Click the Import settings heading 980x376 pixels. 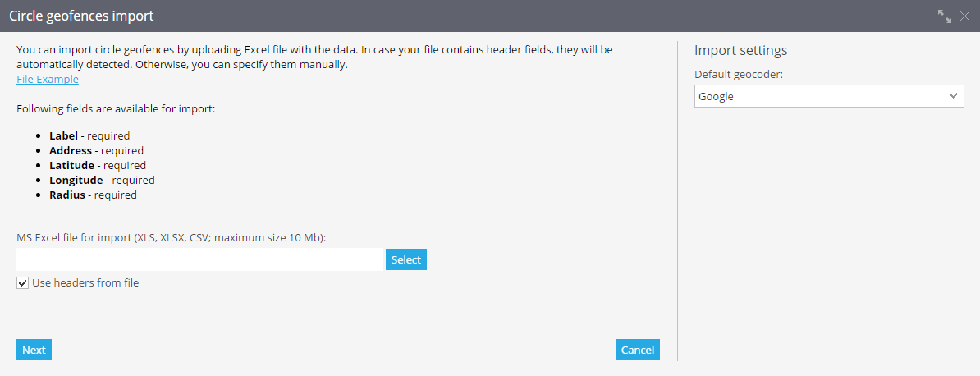tap(740, 51)
